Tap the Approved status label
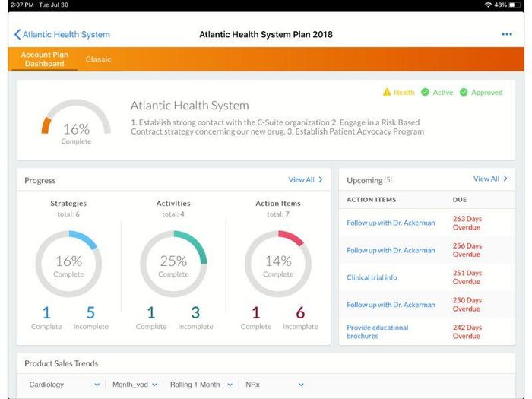532x399 pixels. click(486, 92)
